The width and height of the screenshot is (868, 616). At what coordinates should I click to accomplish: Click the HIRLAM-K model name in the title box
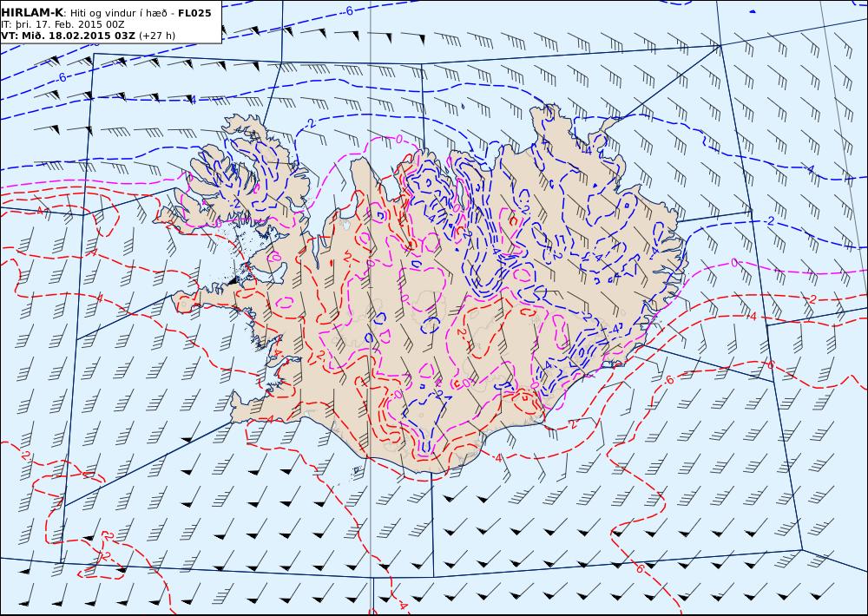(32, 13)
